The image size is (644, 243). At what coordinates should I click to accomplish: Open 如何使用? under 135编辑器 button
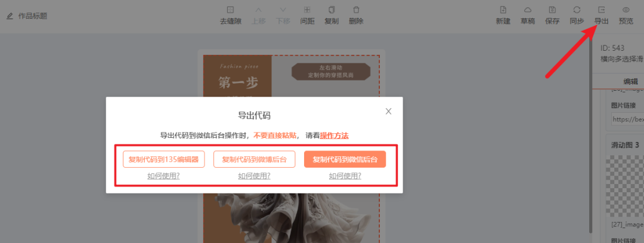(163, 176)
